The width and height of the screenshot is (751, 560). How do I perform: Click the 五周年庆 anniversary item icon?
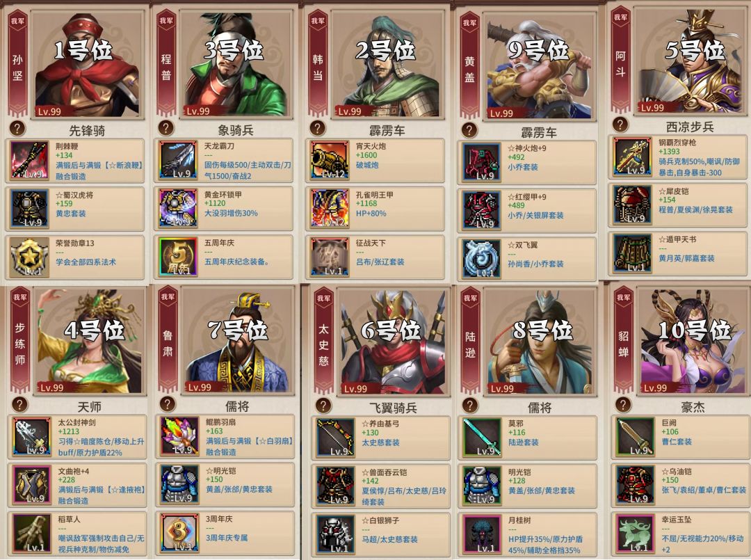[x=178, y=257]
